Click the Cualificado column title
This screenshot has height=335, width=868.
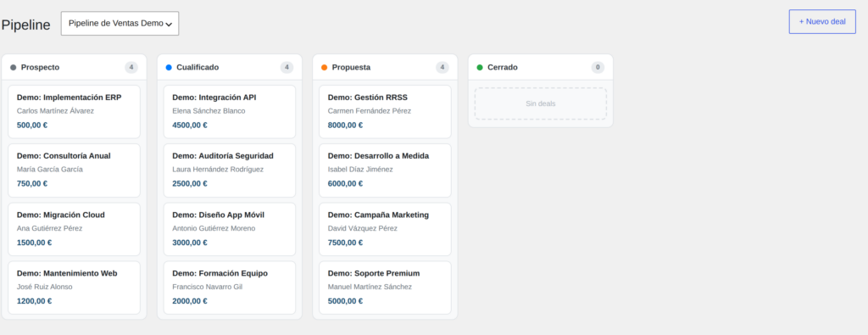tap(198, 68)
